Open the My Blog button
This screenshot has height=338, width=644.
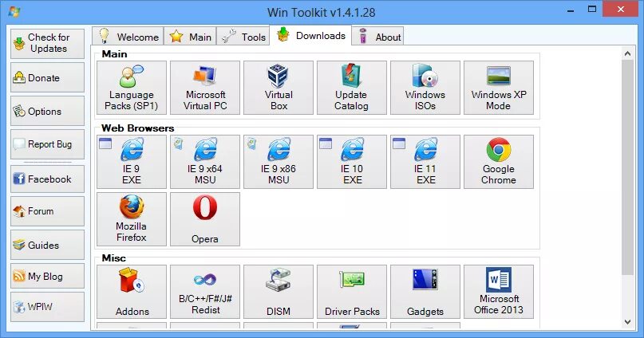47,276
